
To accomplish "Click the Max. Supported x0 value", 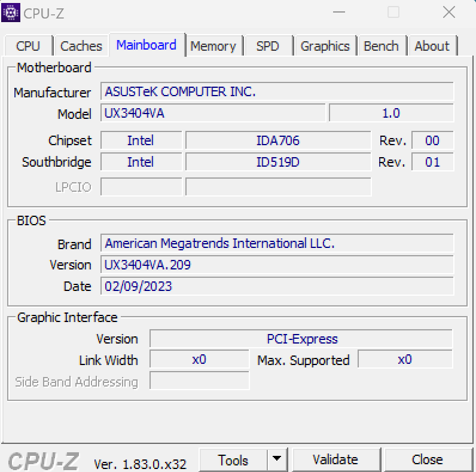I will click(x=405, y=360).
